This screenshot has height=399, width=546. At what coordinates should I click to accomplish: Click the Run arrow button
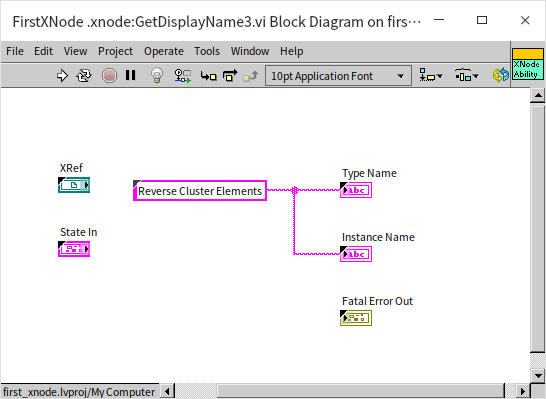[x=62, y=76]
